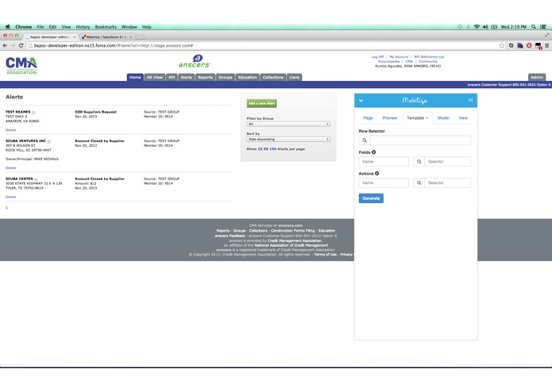Viewport: 552px width, 392px height.
Task: Switch to the Model tab
Action: (x=443, y=118)
